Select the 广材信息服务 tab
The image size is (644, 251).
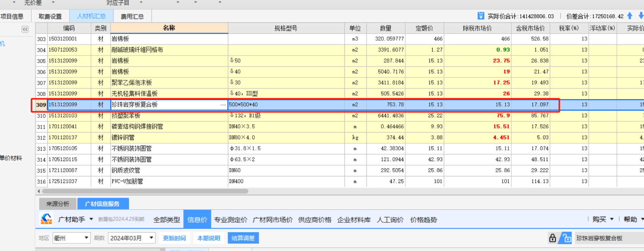point(103,204)
